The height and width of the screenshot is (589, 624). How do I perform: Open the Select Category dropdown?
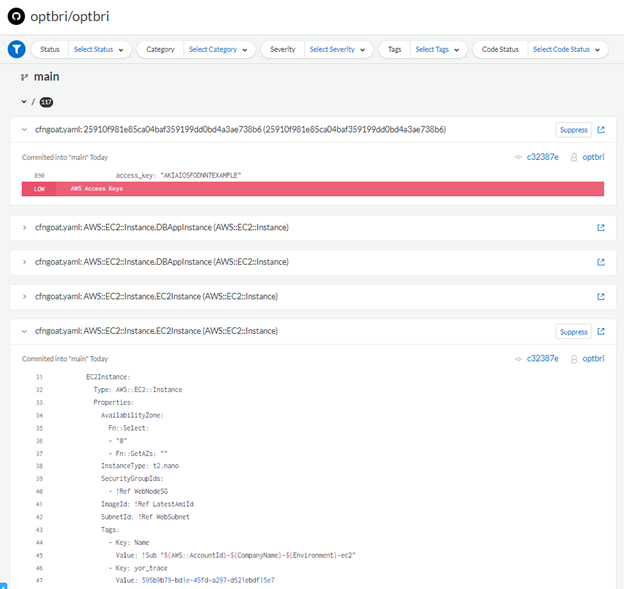[218, 49]
